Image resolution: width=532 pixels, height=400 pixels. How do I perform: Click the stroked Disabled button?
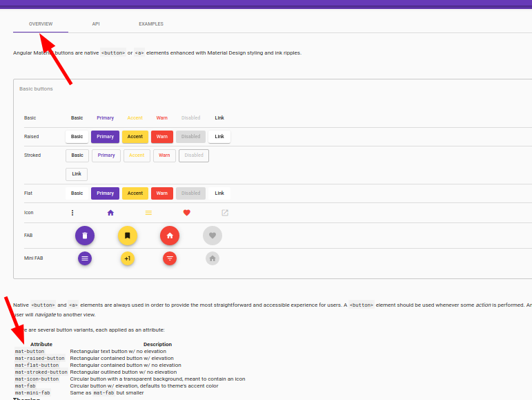(194, 155)
